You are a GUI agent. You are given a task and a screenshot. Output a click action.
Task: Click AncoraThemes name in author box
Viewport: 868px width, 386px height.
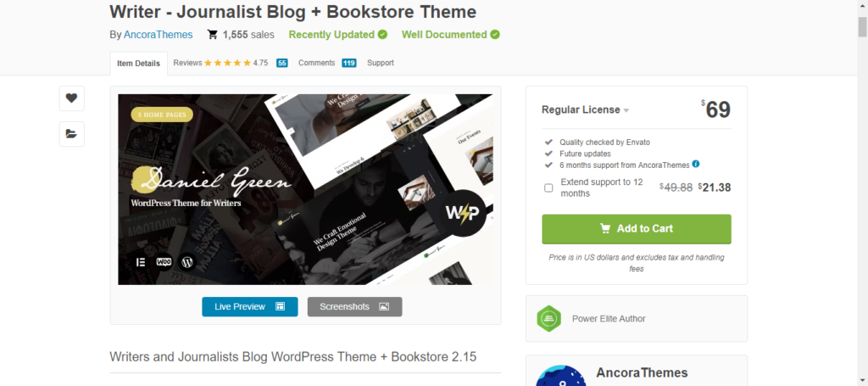pyautogui.click(x=643, y=372)
